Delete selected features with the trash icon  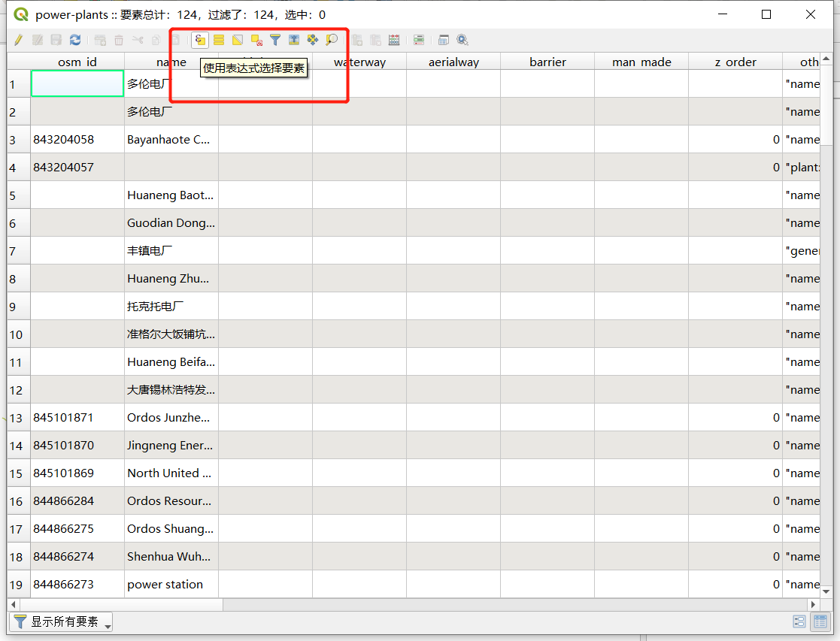click(119, 40)
